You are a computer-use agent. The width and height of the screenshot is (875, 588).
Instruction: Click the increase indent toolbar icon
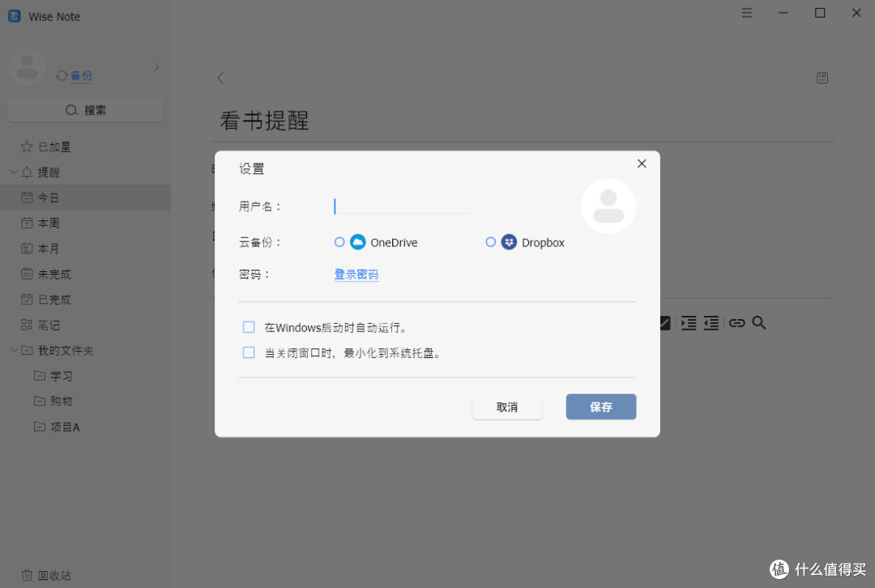689,322
